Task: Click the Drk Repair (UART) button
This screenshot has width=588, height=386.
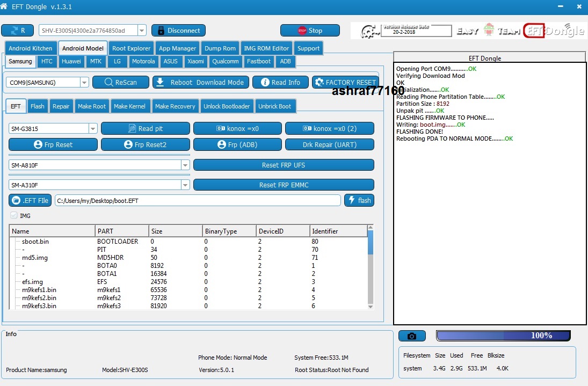Action: click(330, 144)
